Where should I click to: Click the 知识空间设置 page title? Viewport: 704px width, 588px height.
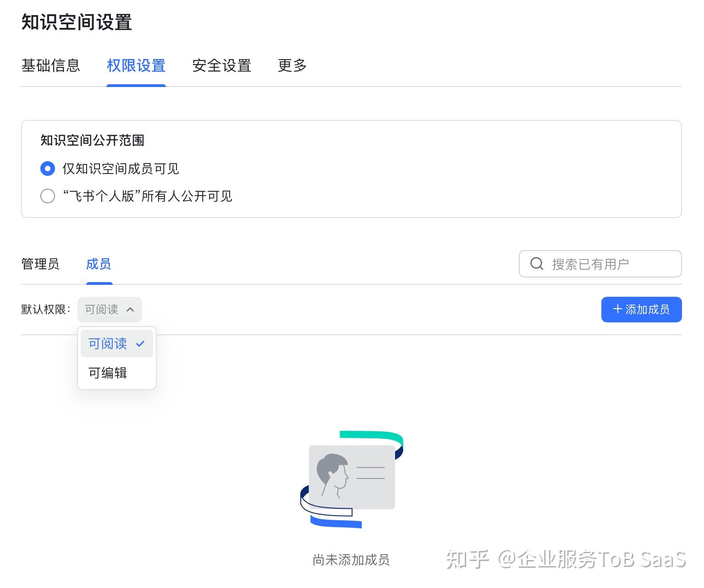(x=77, y=22)
